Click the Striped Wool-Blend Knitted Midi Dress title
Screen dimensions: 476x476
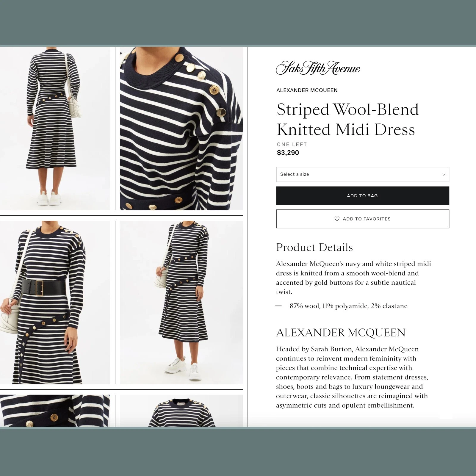click(347, 119)
